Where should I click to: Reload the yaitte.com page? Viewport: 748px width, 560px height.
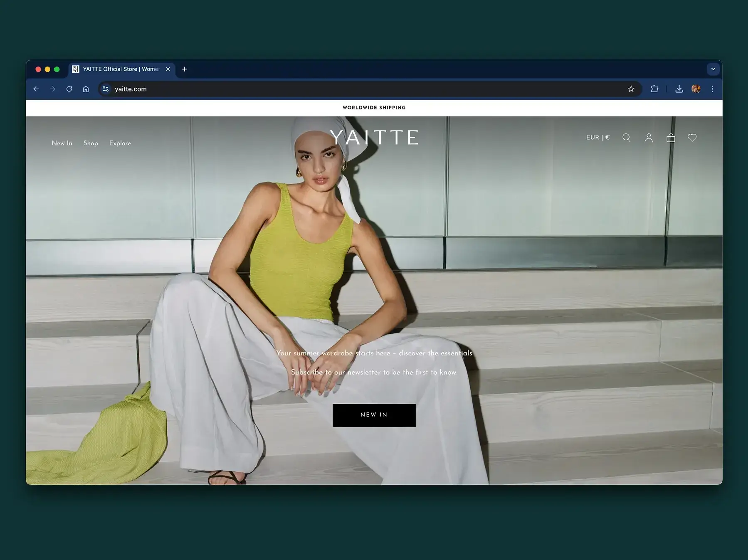pos(69,89)
